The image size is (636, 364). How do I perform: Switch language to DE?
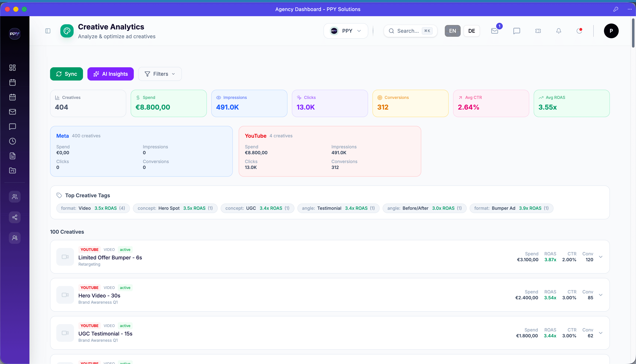tap(472, 31)
